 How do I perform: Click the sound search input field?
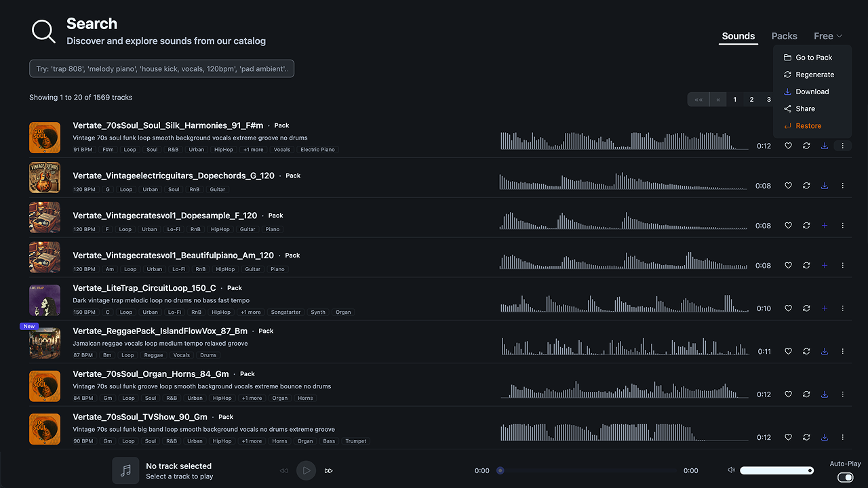pyautogui.click(x=161, y=68)
